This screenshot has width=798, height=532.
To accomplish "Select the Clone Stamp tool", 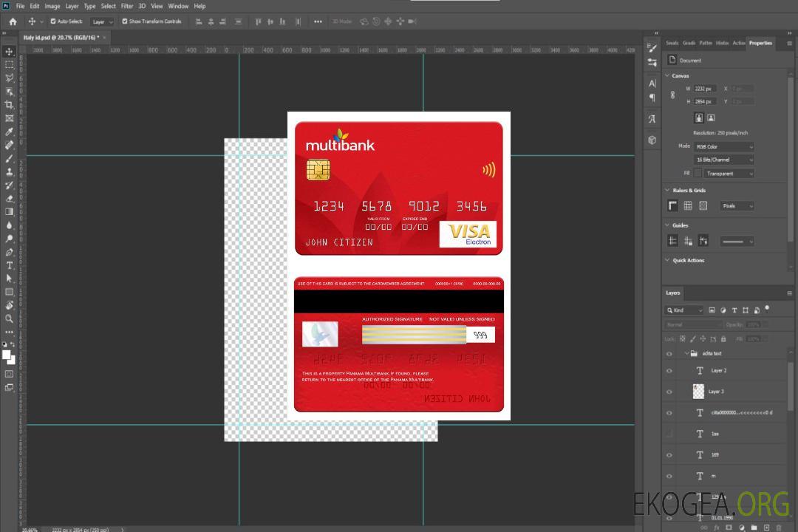I will 9,171.
